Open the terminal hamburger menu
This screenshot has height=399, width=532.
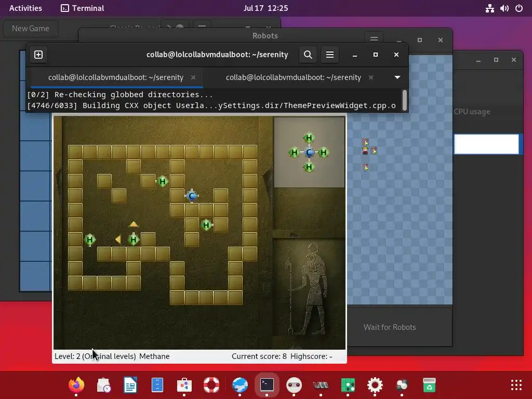click(x=330, y=55)
